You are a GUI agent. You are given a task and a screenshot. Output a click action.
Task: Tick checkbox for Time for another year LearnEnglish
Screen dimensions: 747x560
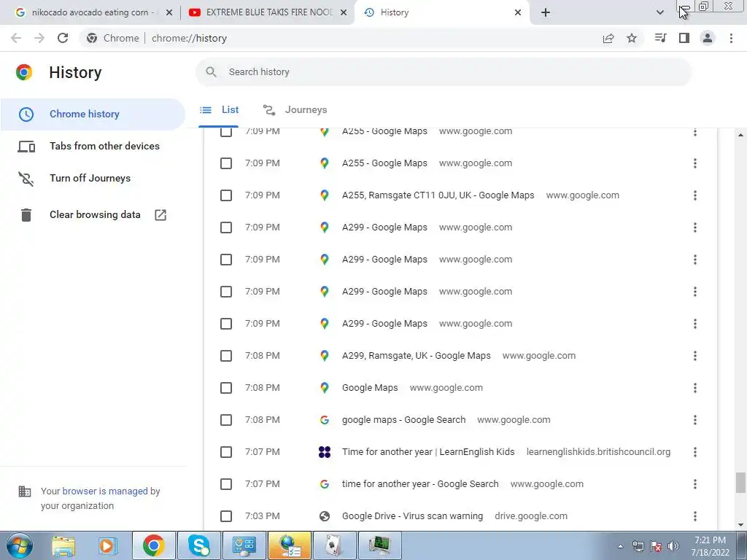tap(226, 452)
